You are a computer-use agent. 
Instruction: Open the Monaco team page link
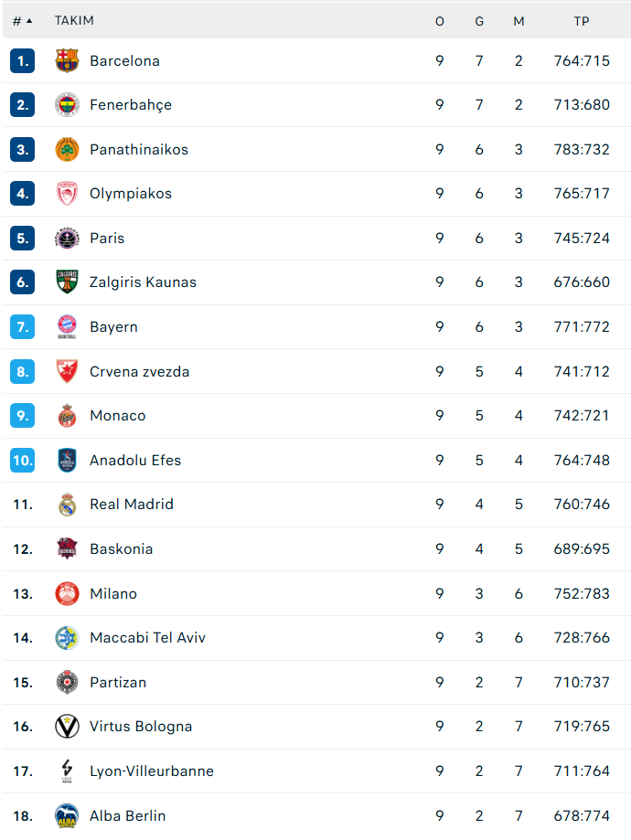(x=117, y=416)
